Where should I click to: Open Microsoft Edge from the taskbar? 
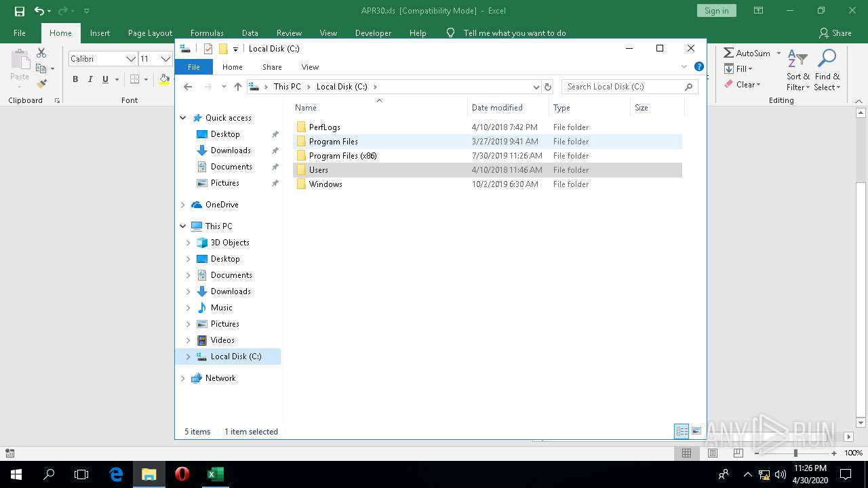coord(117,474)
